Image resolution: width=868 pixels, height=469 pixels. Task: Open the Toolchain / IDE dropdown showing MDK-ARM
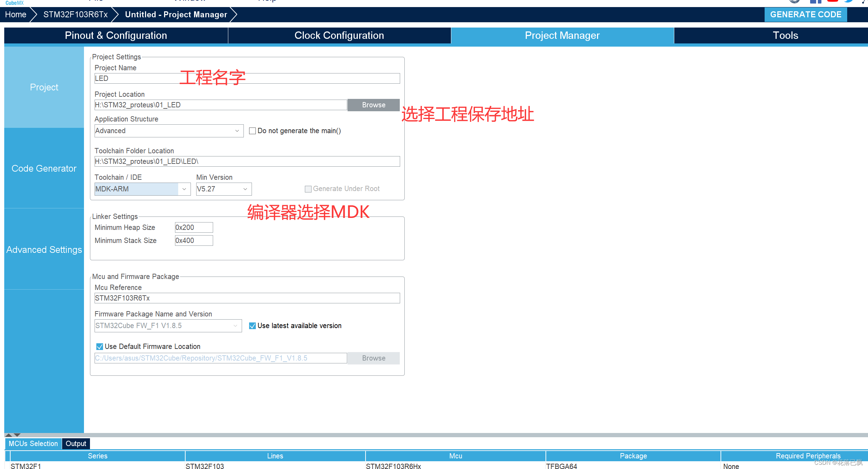pyautogui.click(x=143, y=189)
